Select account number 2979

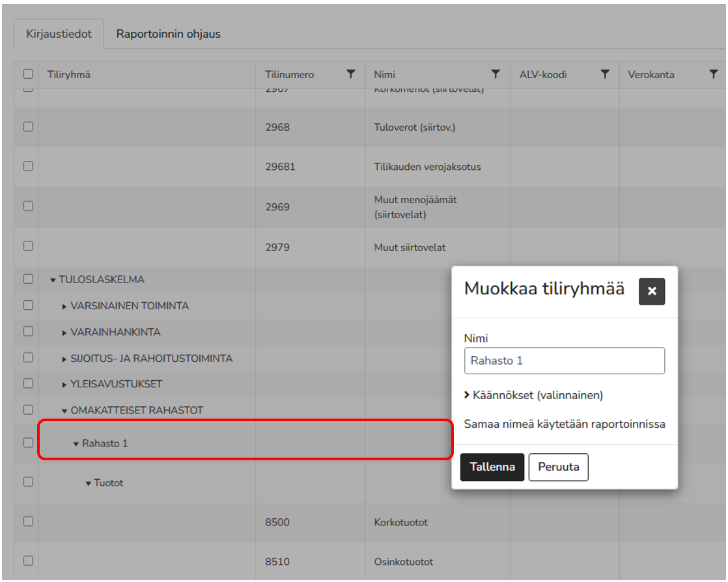(277, 247)
